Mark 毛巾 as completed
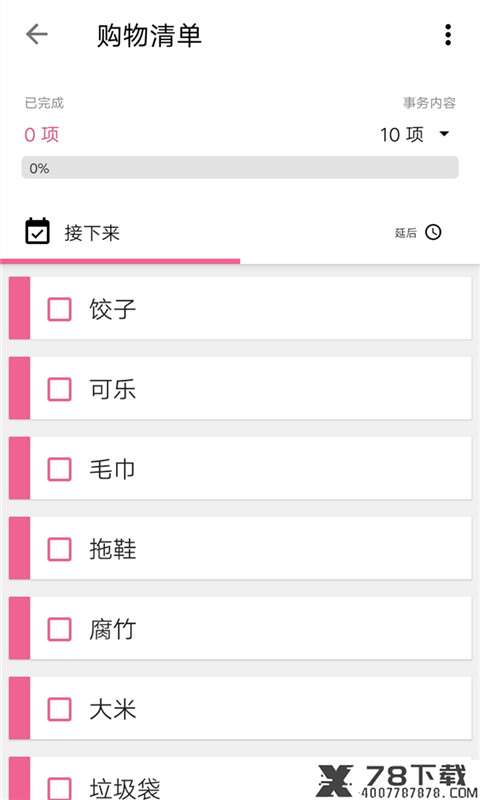The width and height of the screenshot is (480, 800). (59, 469)
